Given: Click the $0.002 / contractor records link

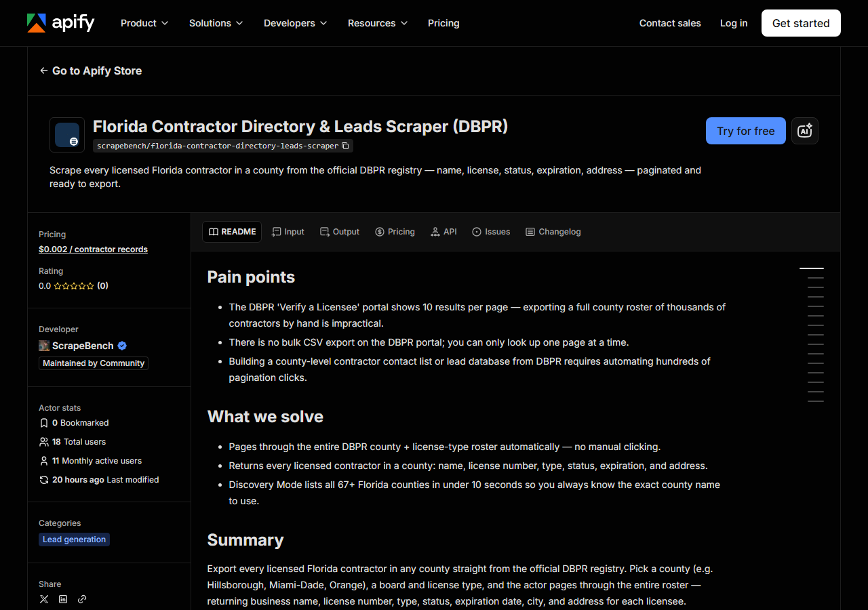Looking at the screenshot, I should [x=93, y=249].
